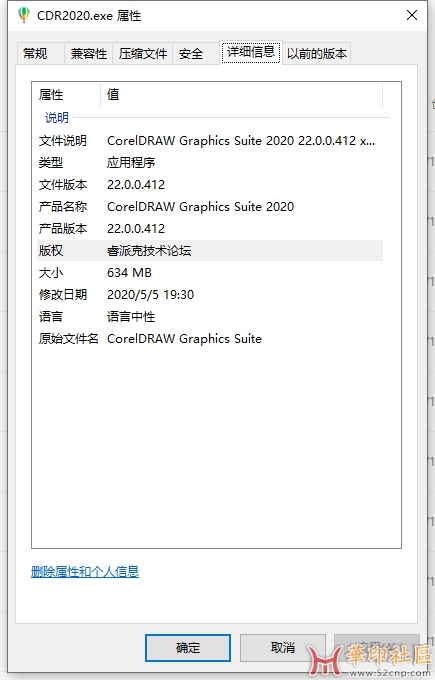The width and height of the screenshot is (435, 680).
Task: Click value CorelDRAW Graphics Suite 2020
Action: click(200, 207)
